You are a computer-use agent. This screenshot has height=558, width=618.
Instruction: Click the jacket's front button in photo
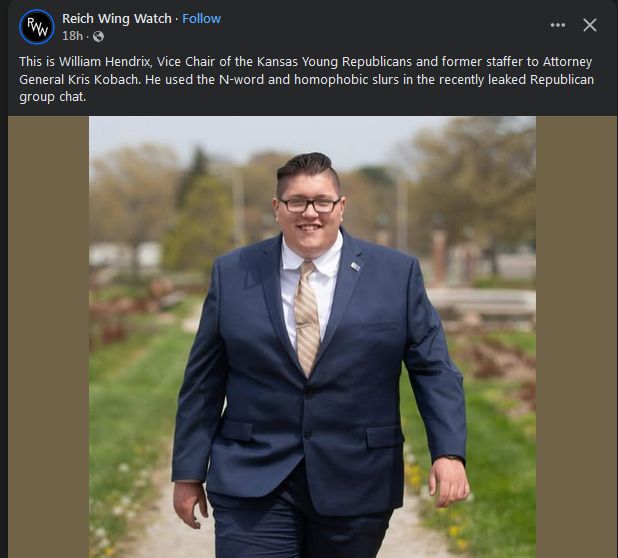click(x=308, y=435)
